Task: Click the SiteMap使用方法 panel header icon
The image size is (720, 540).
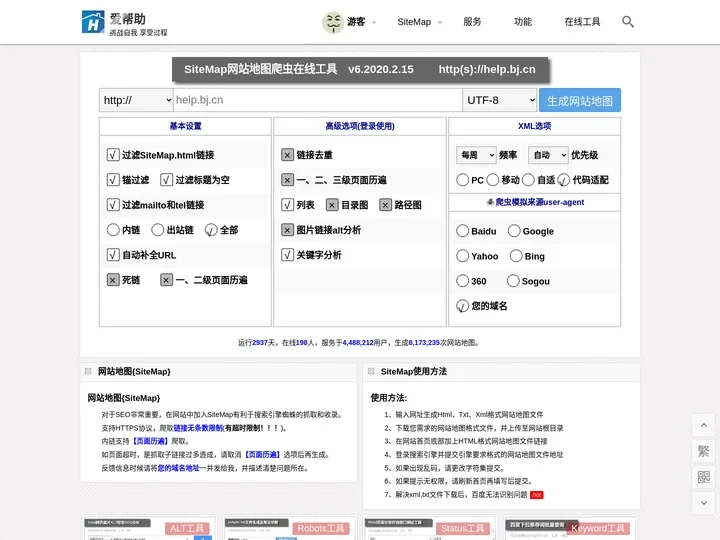Action: pyautogui.click(x=371, y=371)
